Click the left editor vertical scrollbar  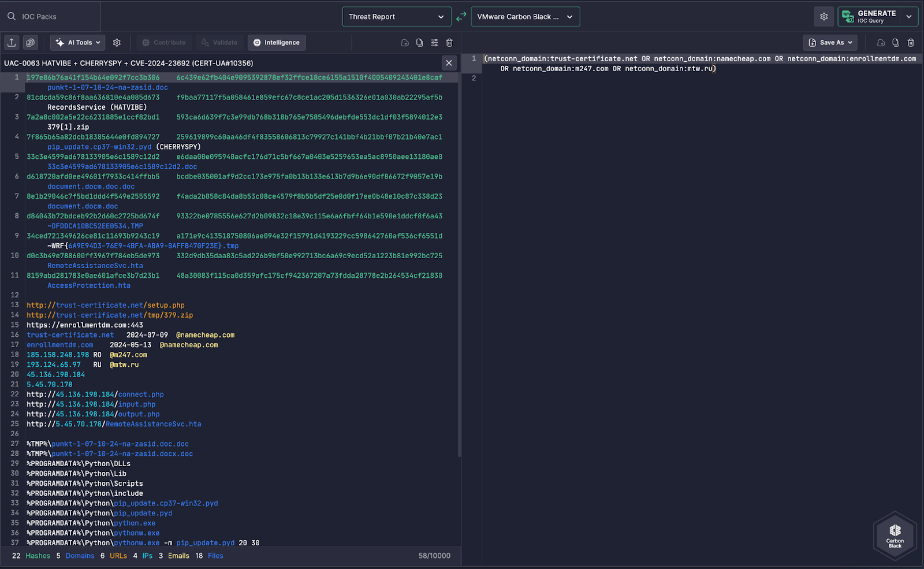[x=459, y=266]
